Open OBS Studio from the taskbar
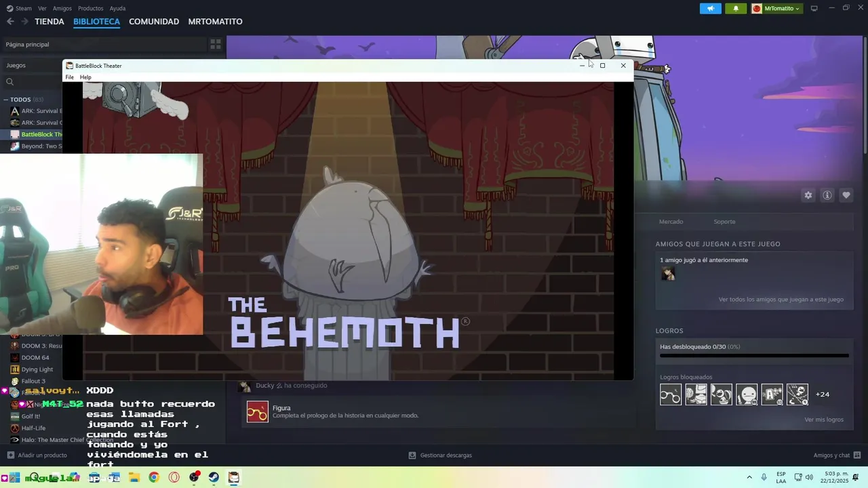This screenshot has height=488, width=868. [194, 478]
